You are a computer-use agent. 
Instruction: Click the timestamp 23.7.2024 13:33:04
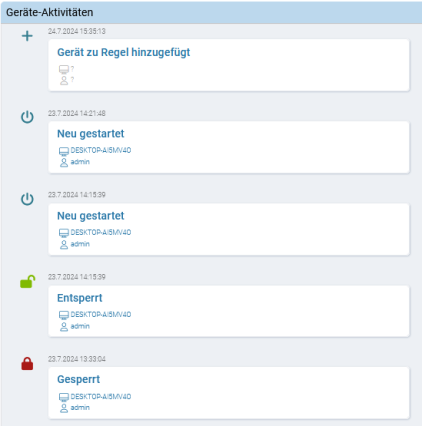click(77, 359)
